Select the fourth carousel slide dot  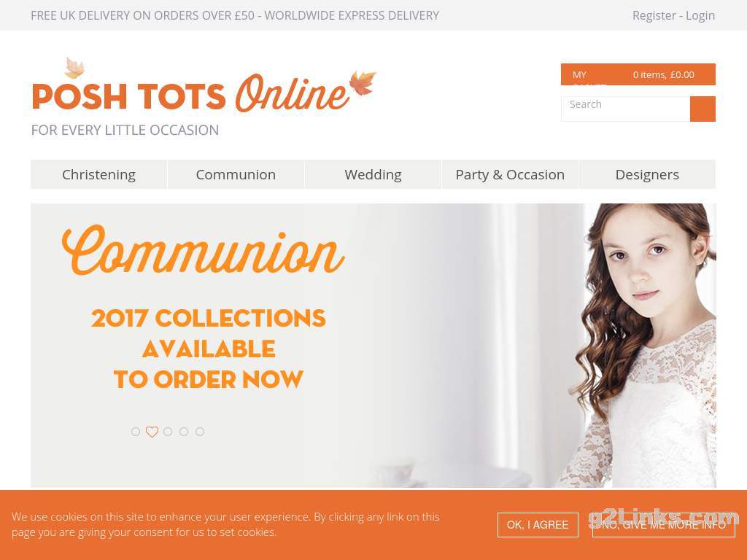click(184, 432)
